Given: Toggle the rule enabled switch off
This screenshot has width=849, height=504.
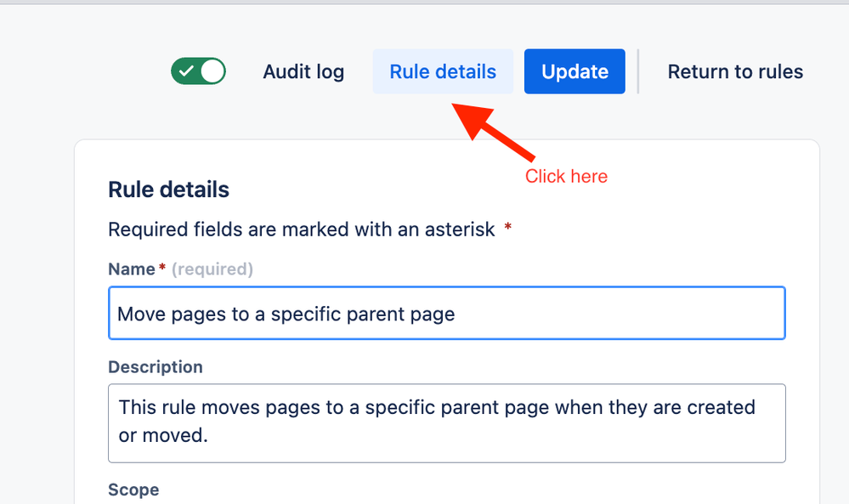Looking at the screenshot, I should coord(198,71).
